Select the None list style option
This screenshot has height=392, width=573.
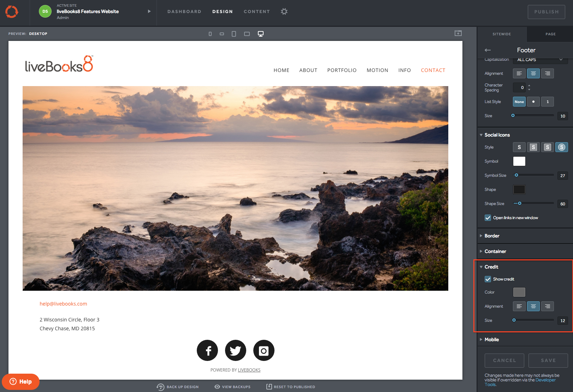pyautogui.click(x=519, y=102)
